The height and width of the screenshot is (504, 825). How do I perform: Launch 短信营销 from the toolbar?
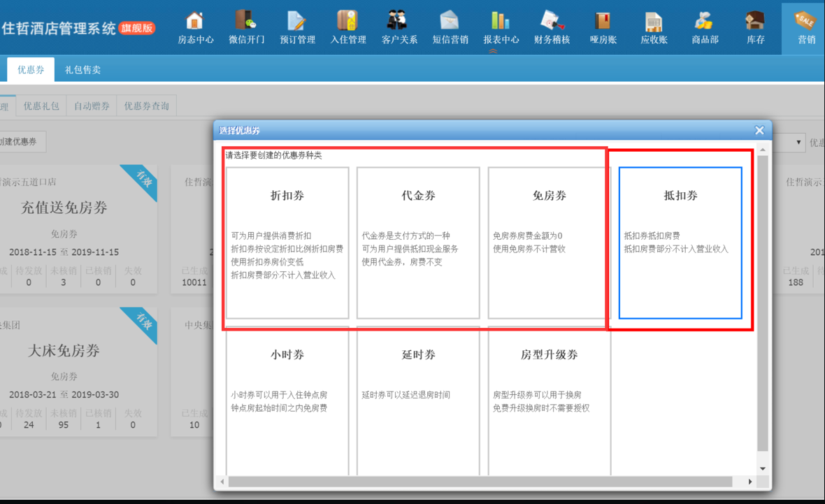(x=450, y=28)
